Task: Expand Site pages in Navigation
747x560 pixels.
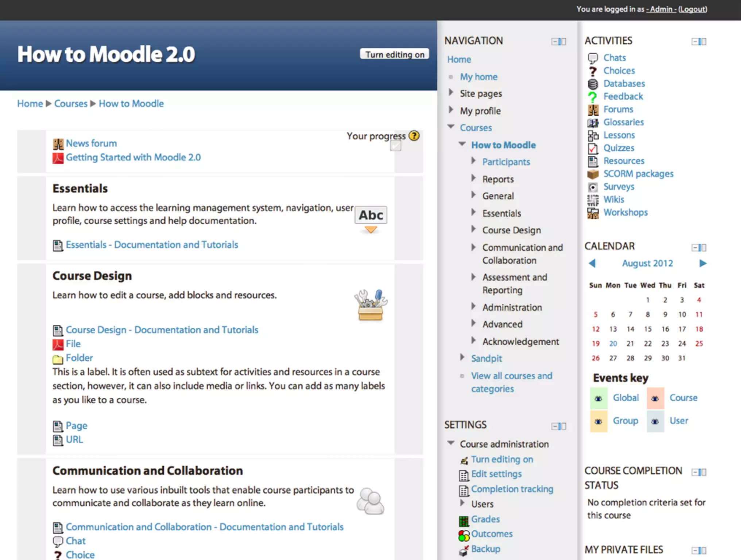Action: point(451,93)
